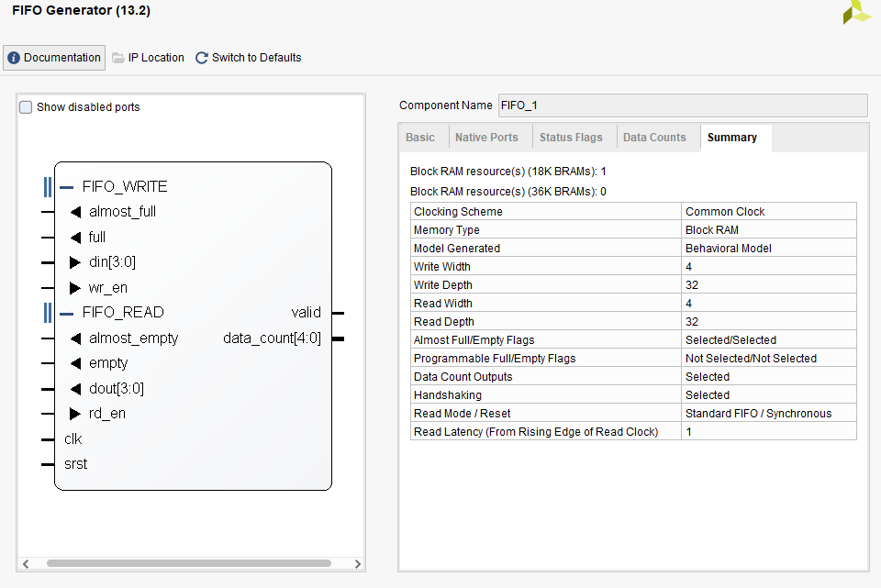The width and height of the screenshot is (881, 588).
Task: Click the Data Count Outputs row label
Action: point(463,377)
